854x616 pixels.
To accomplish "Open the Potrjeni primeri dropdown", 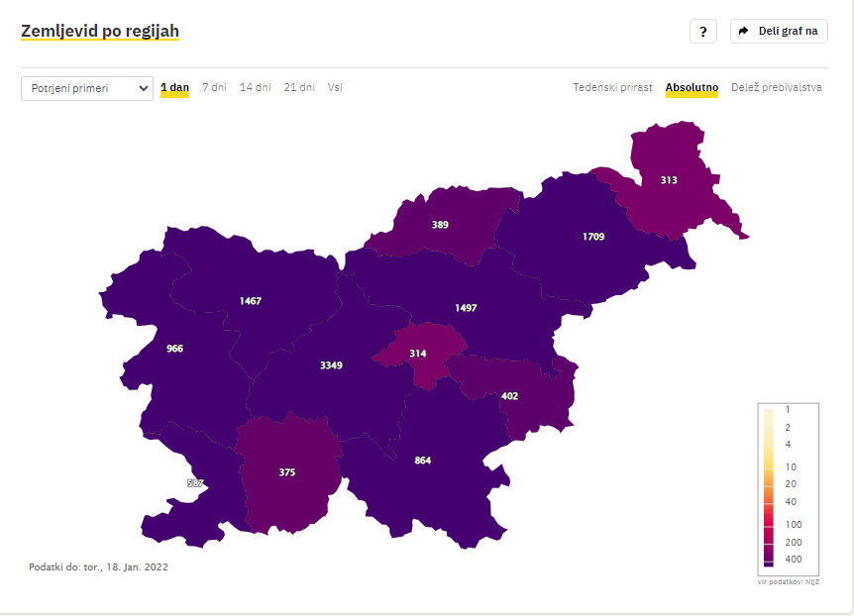I will (87, 88).
